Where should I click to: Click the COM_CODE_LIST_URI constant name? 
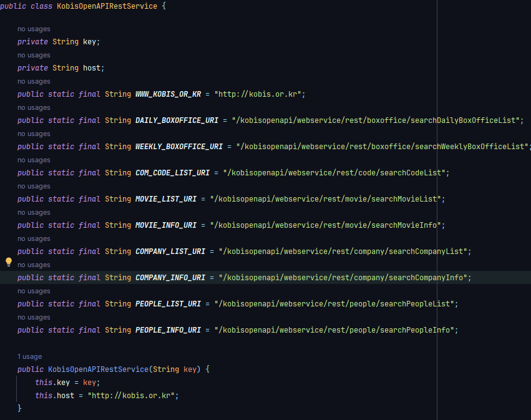[172, 173]
